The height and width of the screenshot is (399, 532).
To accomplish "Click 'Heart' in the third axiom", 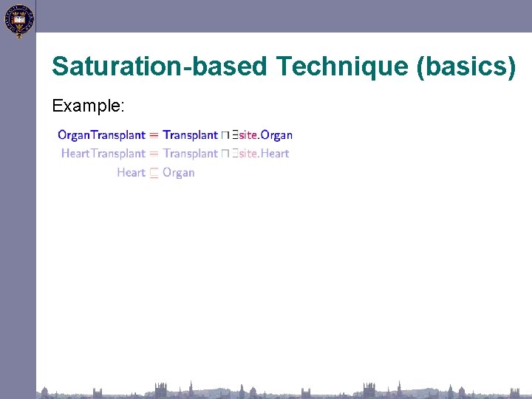I will coord(131,172).
